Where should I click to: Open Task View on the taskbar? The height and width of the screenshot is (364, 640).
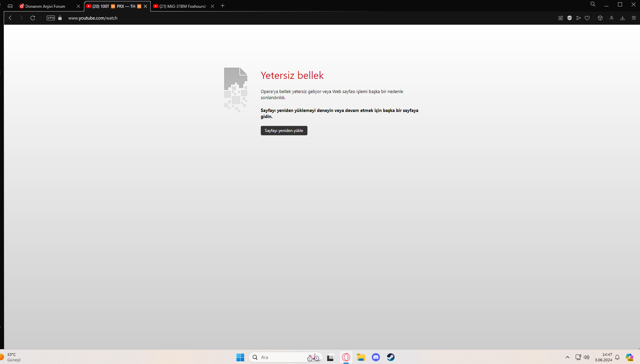pos(330,357)
